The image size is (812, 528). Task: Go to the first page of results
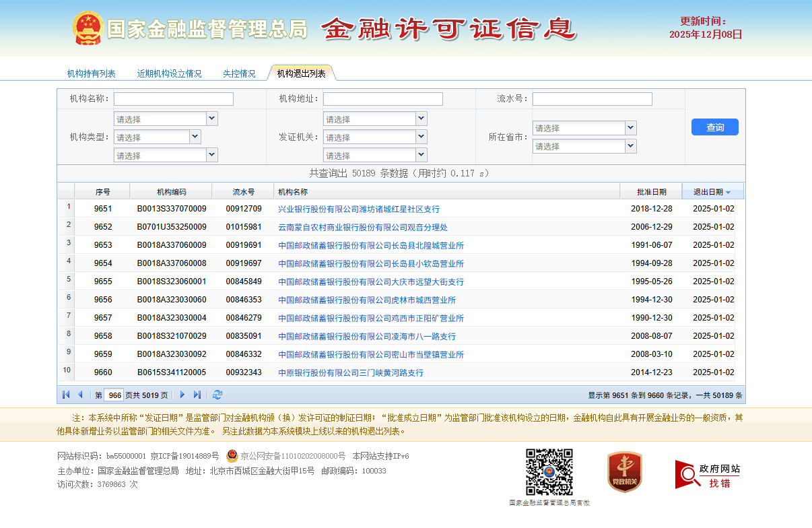coord(66,395)
